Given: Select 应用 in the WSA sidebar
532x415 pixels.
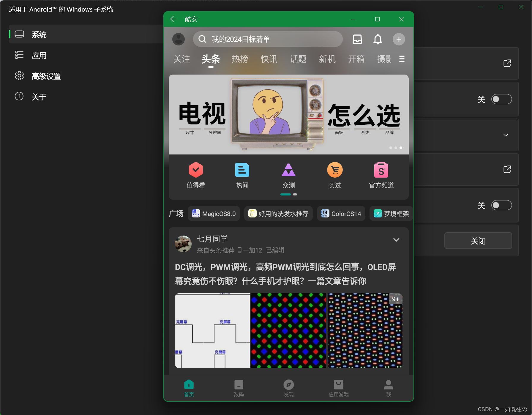Looking at the screenshot, I should (x=86, y=55).
